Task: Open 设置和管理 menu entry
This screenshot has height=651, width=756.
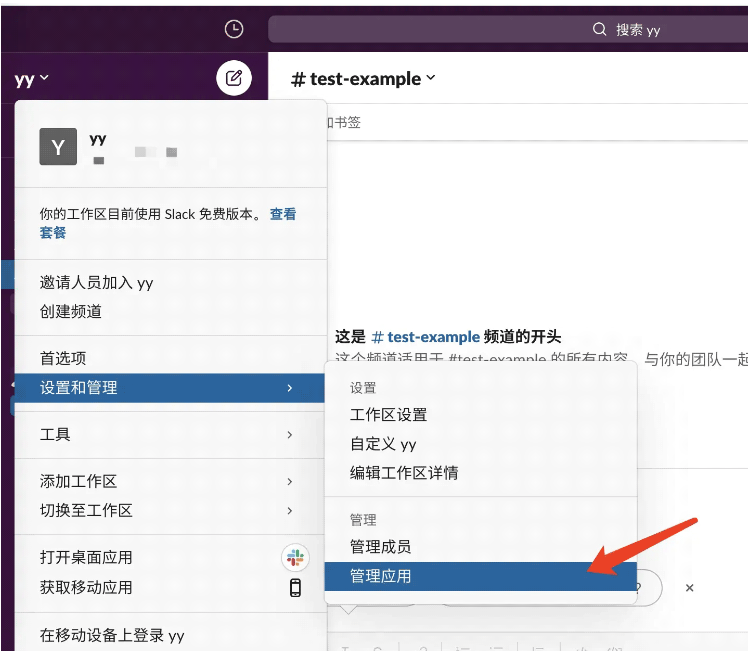Action: [171, 388]
